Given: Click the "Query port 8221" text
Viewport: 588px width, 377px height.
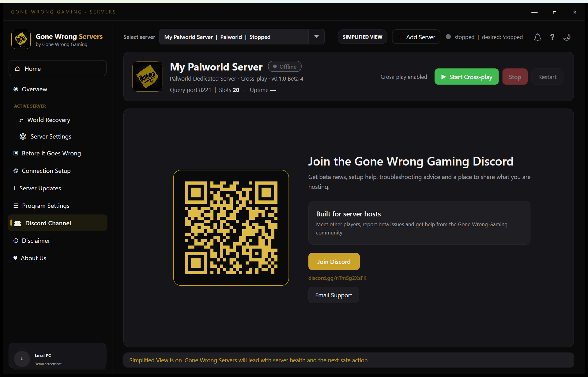Looking at the screenshot, I should point(190,90).
